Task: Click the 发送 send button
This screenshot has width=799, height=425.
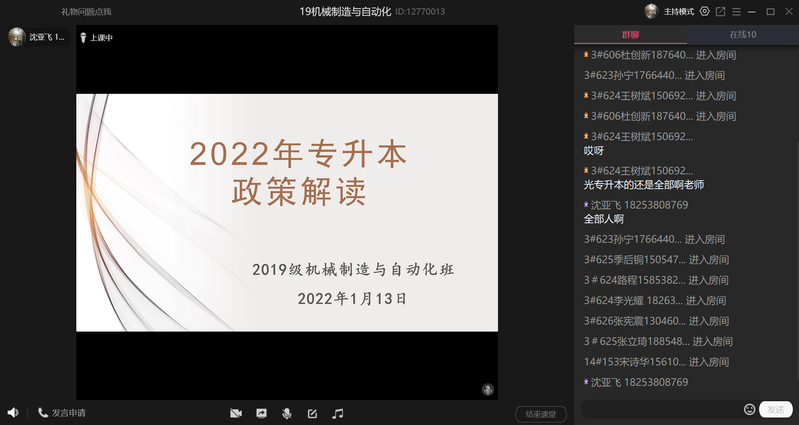Action: click(776, 409)
